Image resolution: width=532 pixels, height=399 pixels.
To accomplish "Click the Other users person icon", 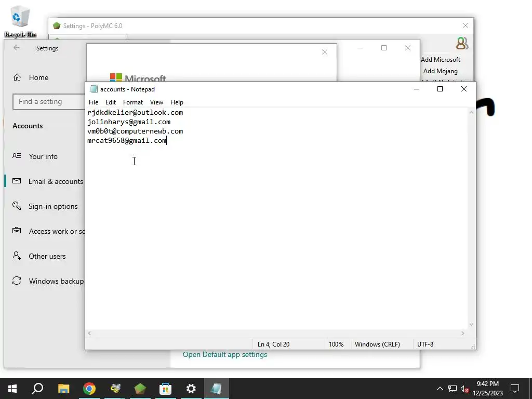I will click(17, 255).
